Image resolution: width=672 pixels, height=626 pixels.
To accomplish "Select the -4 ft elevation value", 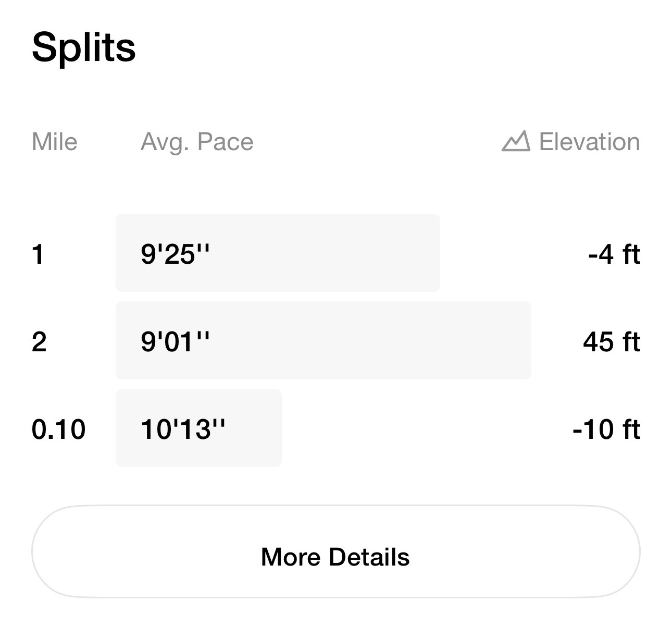I will 614,254.
